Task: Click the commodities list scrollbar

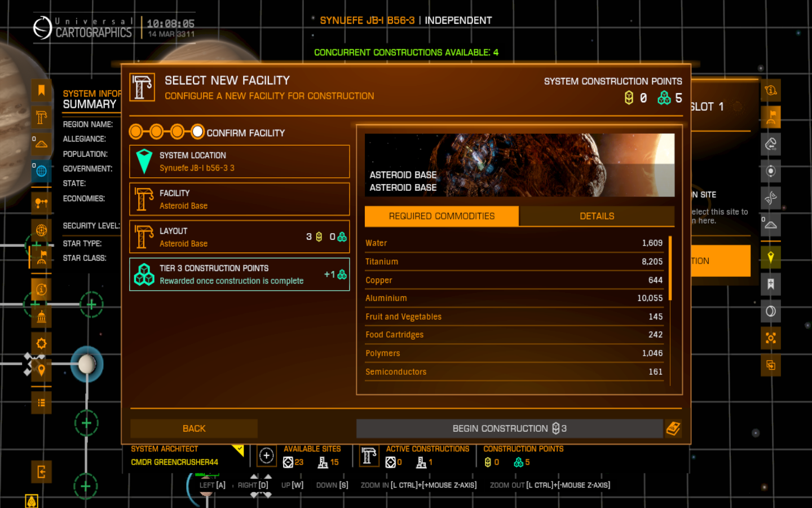Action: coord(670,268)
